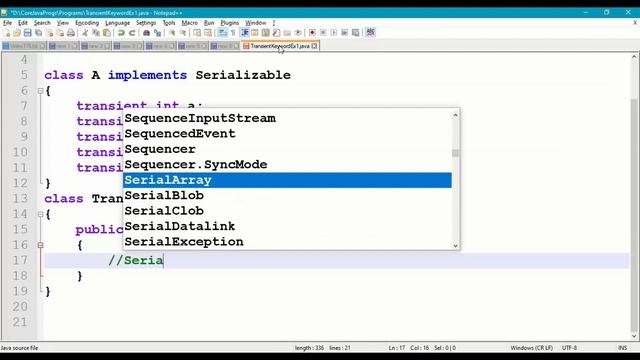
Task: Click the INS indicator in status bar
Action: [x=622, y=348]
